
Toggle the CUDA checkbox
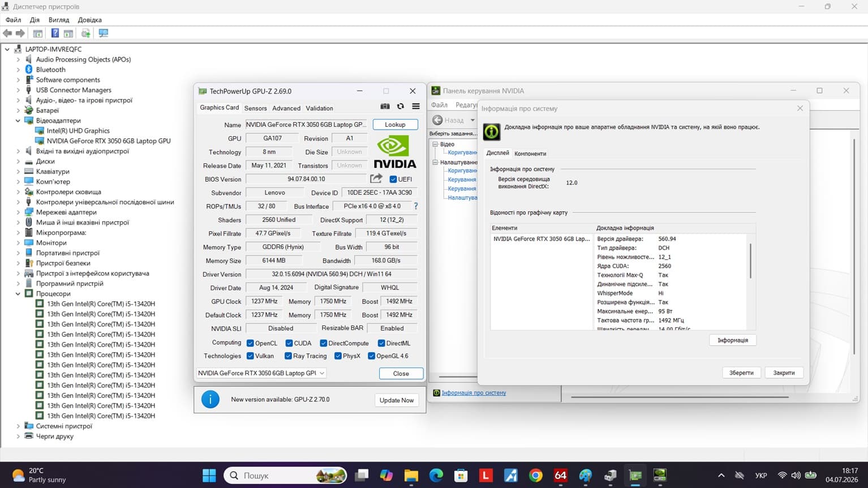289,343
